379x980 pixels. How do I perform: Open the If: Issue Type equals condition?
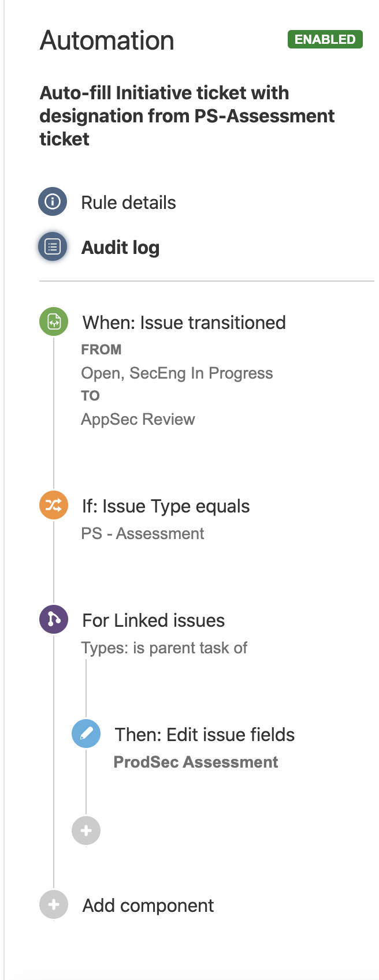pyautogui.click(x=166, y=506)
